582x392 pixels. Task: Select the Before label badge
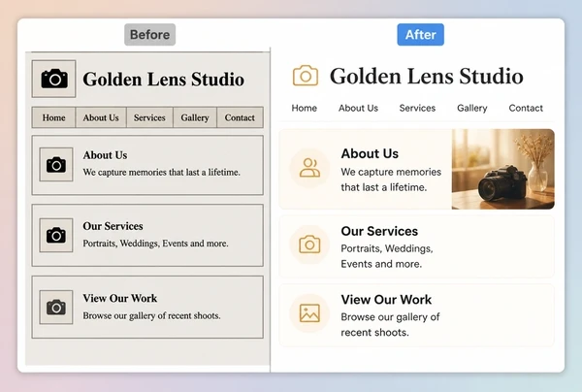click(150, 35)
